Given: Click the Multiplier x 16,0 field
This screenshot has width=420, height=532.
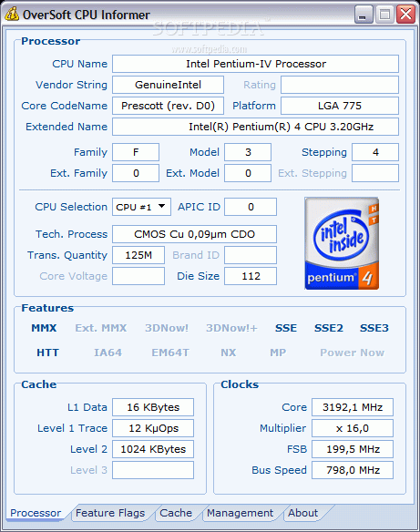Looking at the screenshot, I should tap(353, 428).
